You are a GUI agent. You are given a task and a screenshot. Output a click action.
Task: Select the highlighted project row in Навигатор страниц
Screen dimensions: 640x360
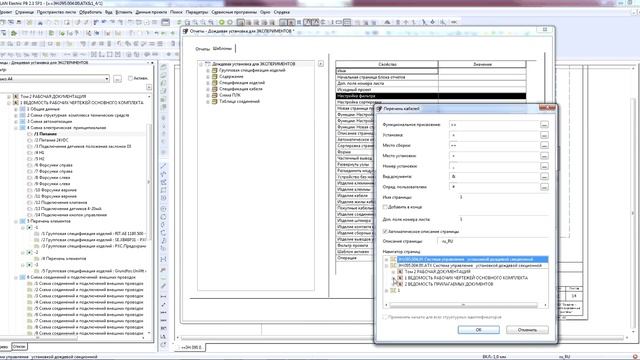pos(473,259)
